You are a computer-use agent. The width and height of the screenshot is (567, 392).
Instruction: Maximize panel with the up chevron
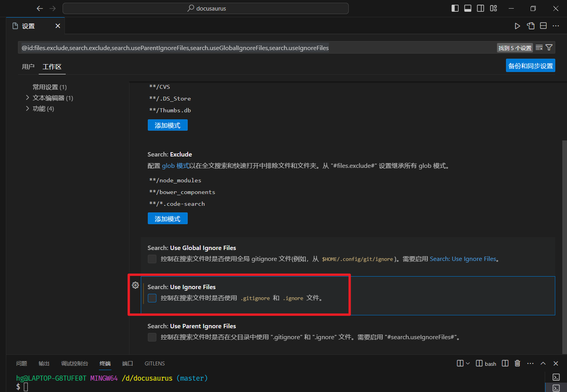pyautogui.click(x=543, y=363)
